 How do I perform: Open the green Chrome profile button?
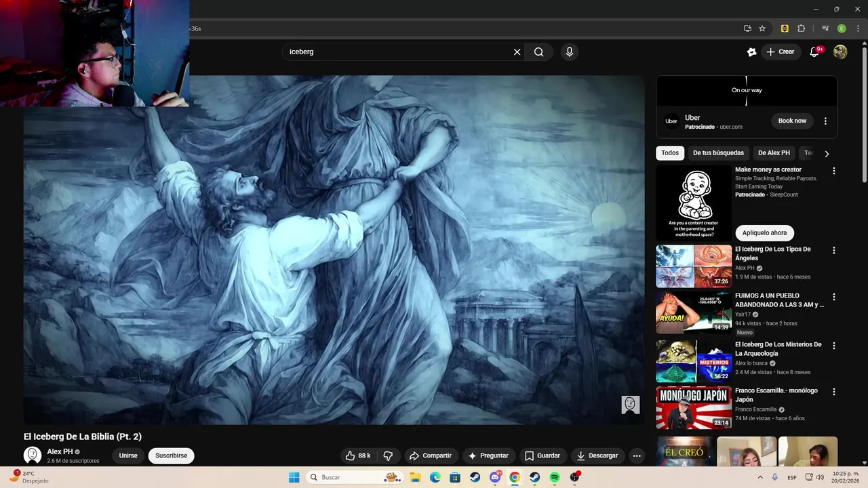pos(842,28)
